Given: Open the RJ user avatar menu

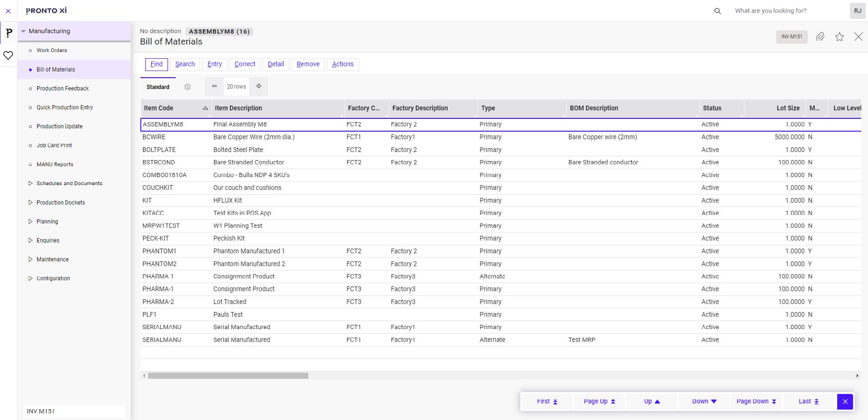Looking at the screenshot, I should click(x=858, y=11).
